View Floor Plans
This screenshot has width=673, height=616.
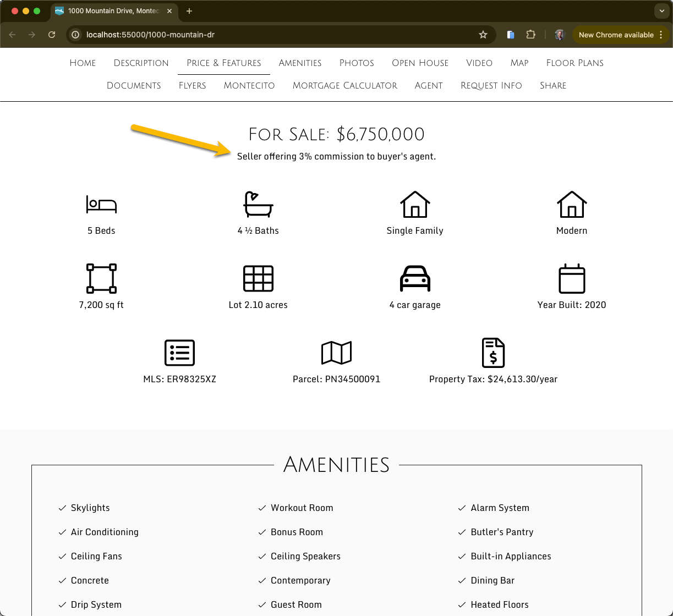(574, 63)
